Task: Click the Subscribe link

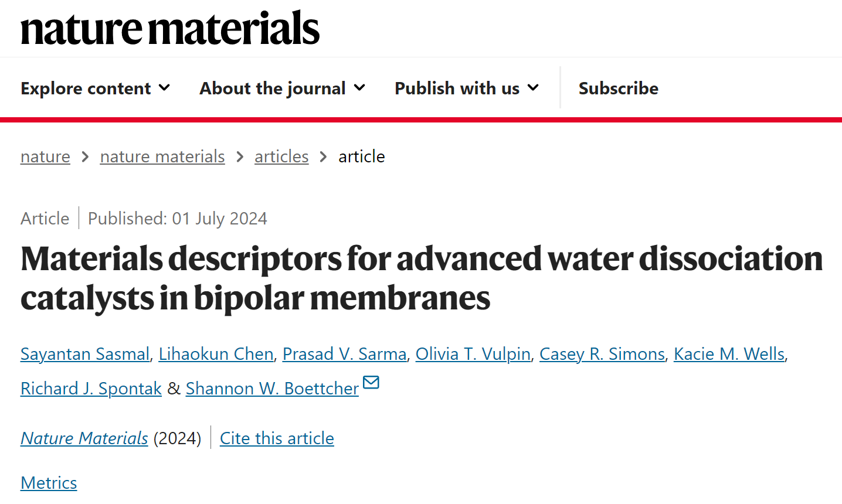Action: tap(619, 88)
